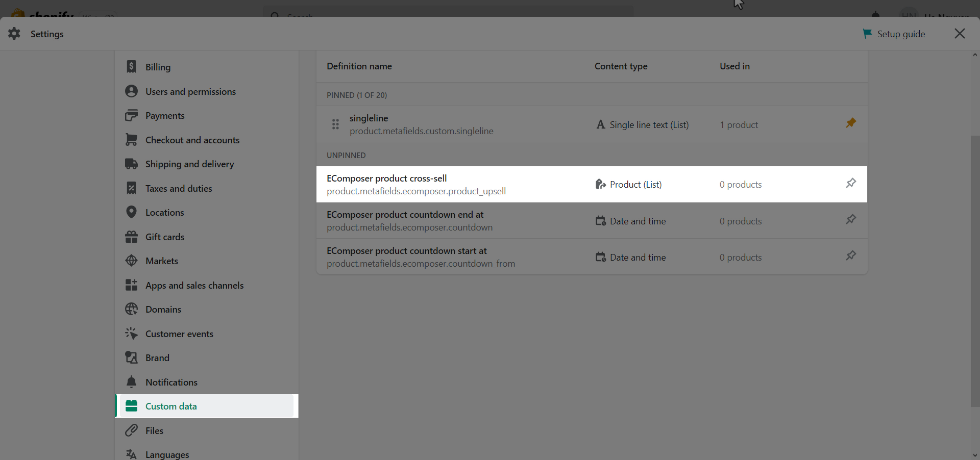Click the Content type column header

621,66
